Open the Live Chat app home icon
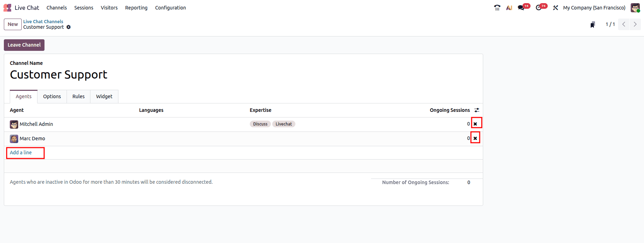The image size is (644, 243). [7, 8]
